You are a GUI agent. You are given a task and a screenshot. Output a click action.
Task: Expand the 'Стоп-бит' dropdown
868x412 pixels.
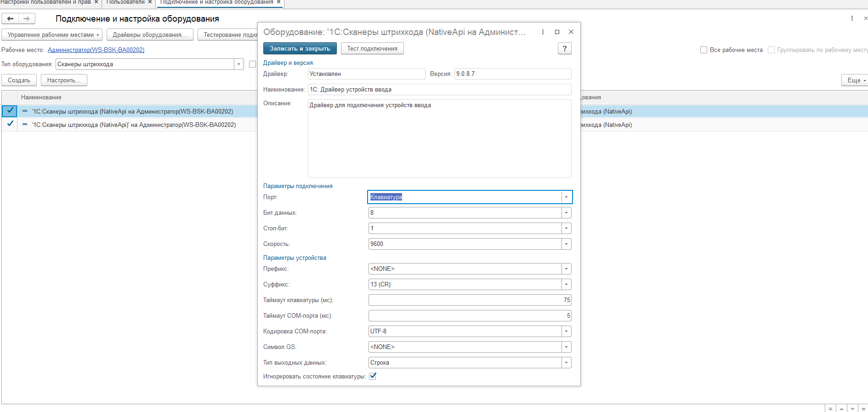566,229
